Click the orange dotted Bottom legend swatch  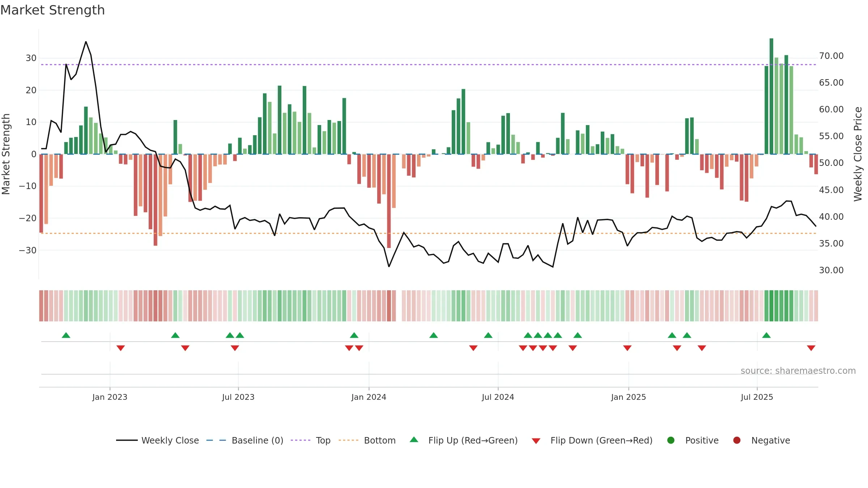(x=349, y=440)
